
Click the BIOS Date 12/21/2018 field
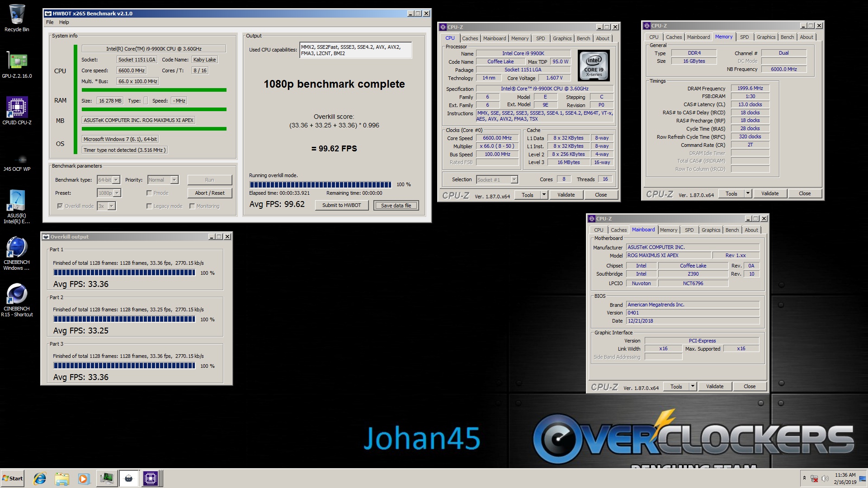693,321
